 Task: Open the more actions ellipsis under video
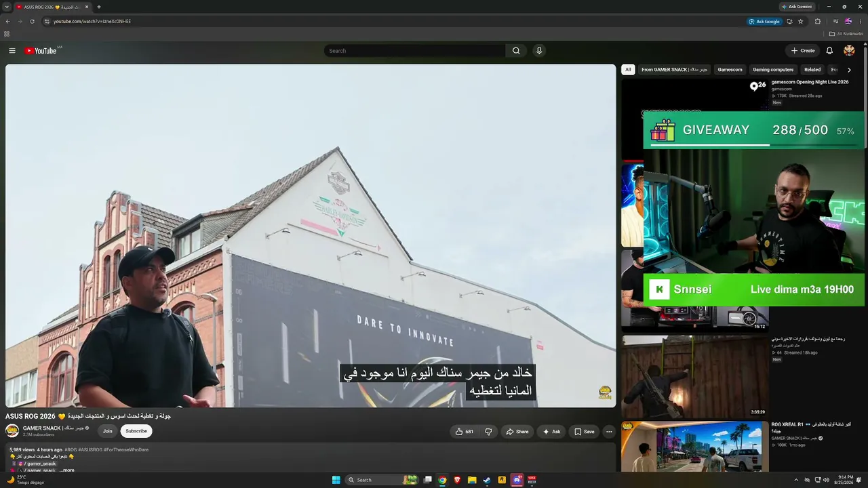coord(609,432)
